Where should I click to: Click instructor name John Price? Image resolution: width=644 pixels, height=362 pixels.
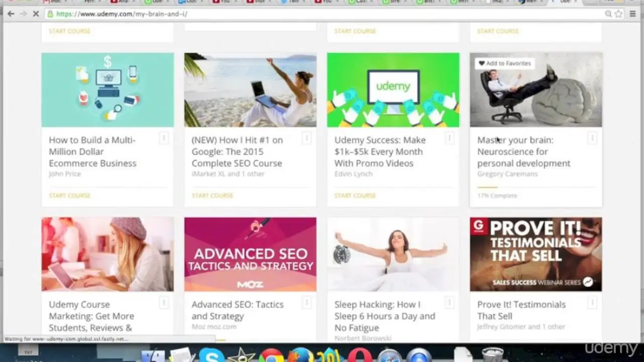[64, 174]
